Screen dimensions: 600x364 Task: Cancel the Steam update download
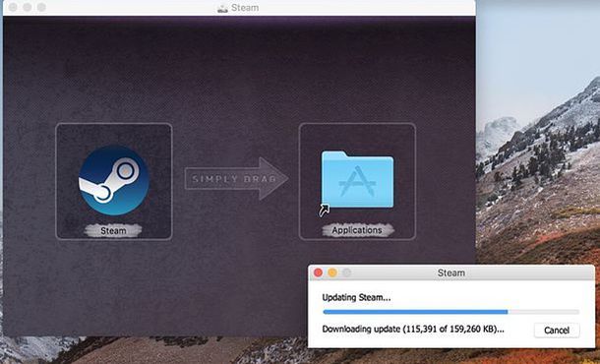pos(557,331)
